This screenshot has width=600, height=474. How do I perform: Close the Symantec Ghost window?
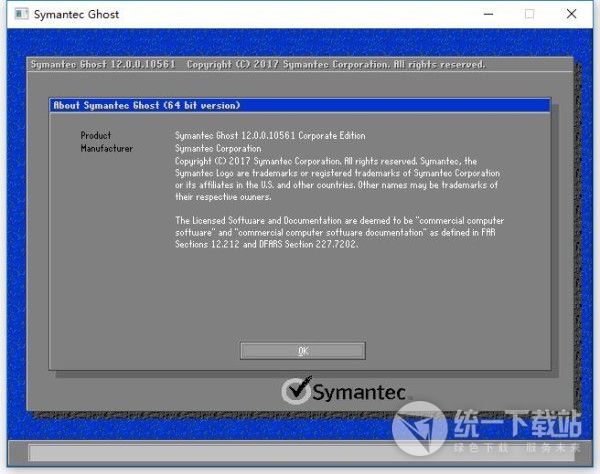click(x=571, y=14)
